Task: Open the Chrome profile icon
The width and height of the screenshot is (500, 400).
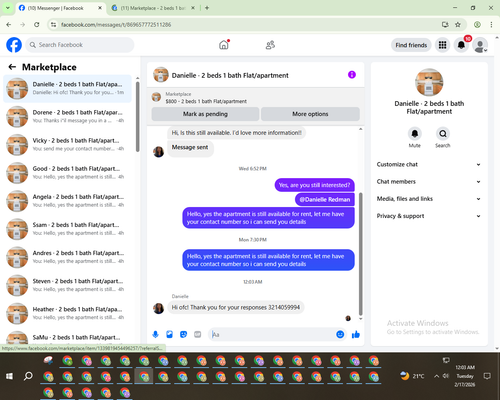Action: (477, 25)
